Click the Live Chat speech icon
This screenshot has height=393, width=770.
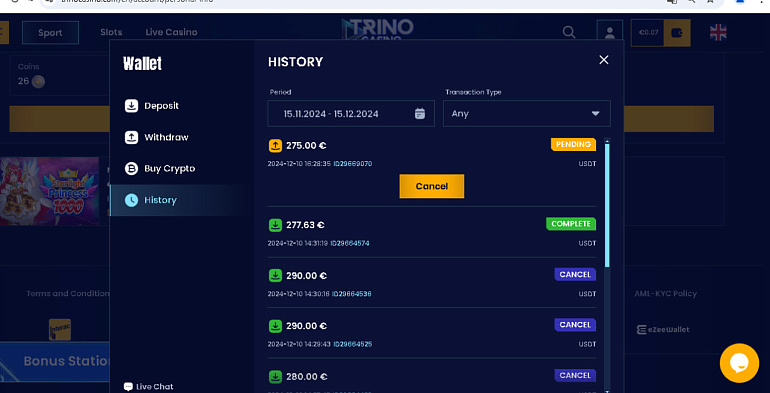click(128, 387)
